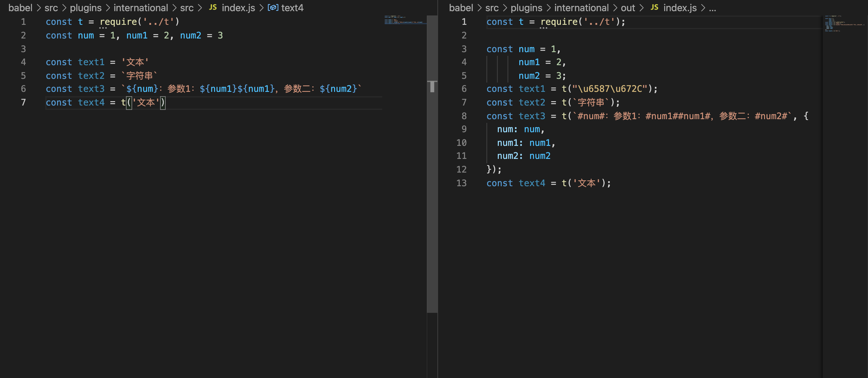This screenshot has height=378, width=868.
Task: Click 'num2: num2' line in right editor
Action: (523, 156)
